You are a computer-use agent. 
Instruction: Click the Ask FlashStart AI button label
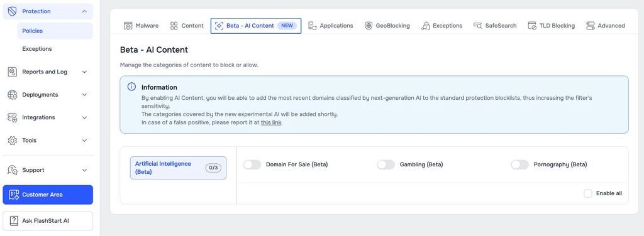click(x=45, y=221)
